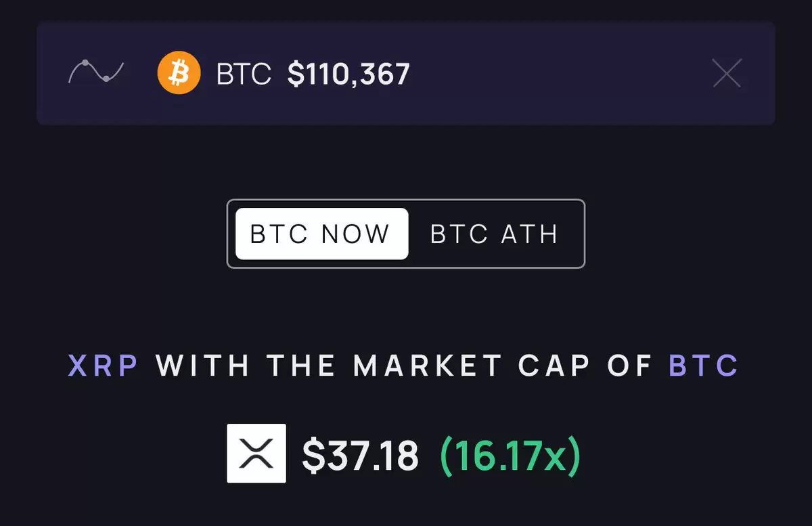This screenshot has width=812, height=526.
Task: Click the $110,367 Bitcoin price
Action: [x=348, y=74]
